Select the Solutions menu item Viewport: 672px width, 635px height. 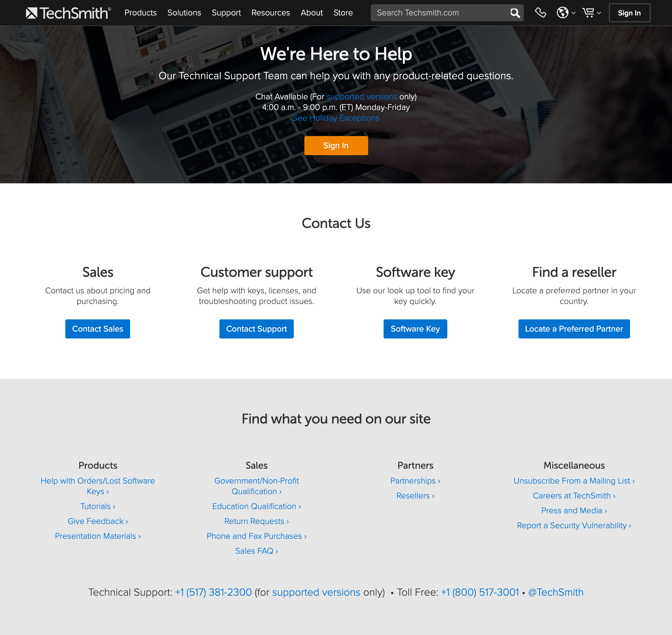pyautogui.click(x=184, y=12)
